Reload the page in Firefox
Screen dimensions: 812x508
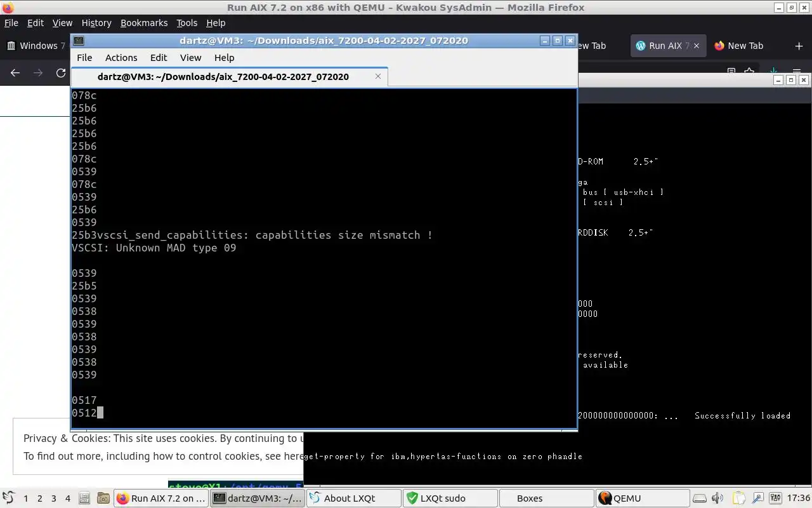tap(61, 73)
